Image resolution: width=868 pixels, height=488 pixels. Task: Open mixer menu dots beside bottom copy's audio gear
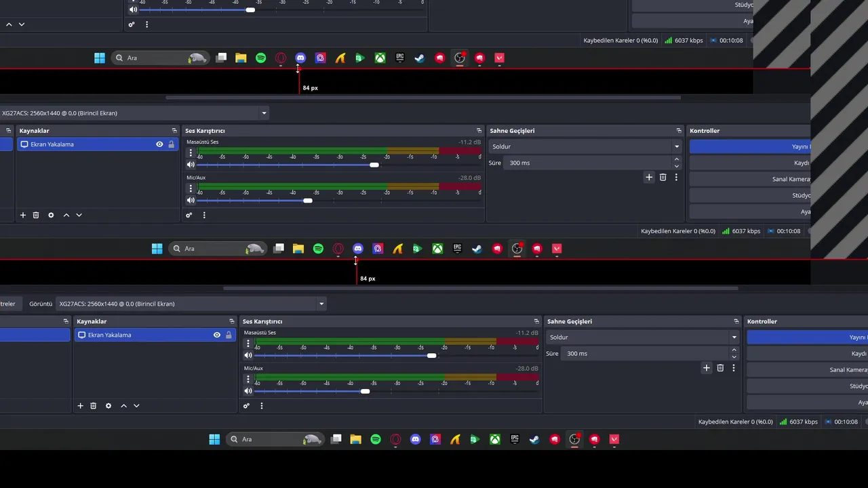(x=262, y=405)
